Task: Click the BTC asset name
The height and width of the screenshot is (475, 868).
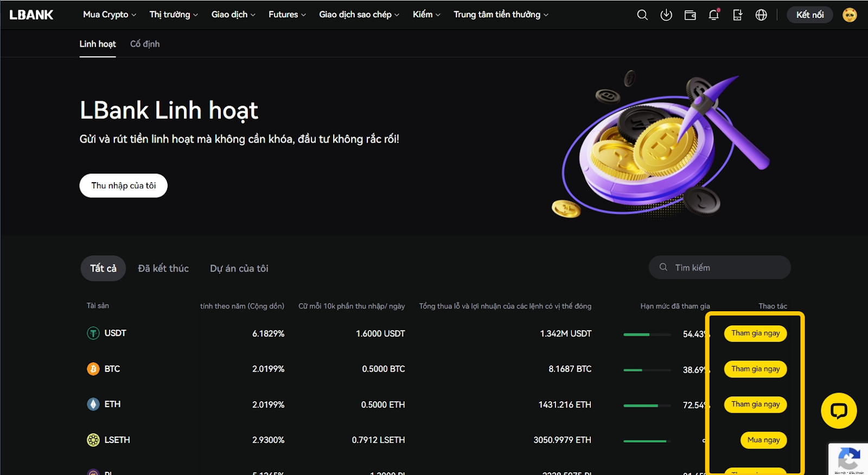Action: (x=112, y=369)
